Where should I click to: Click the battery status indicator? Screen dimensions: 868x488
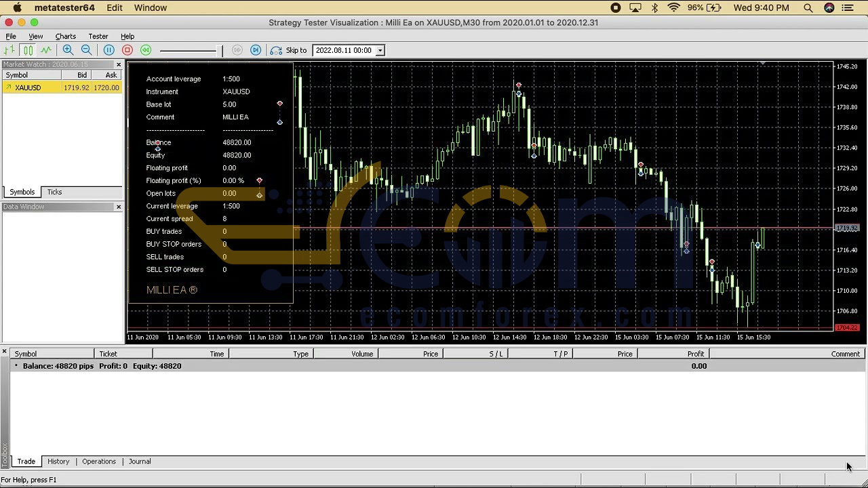click(705, 7)
